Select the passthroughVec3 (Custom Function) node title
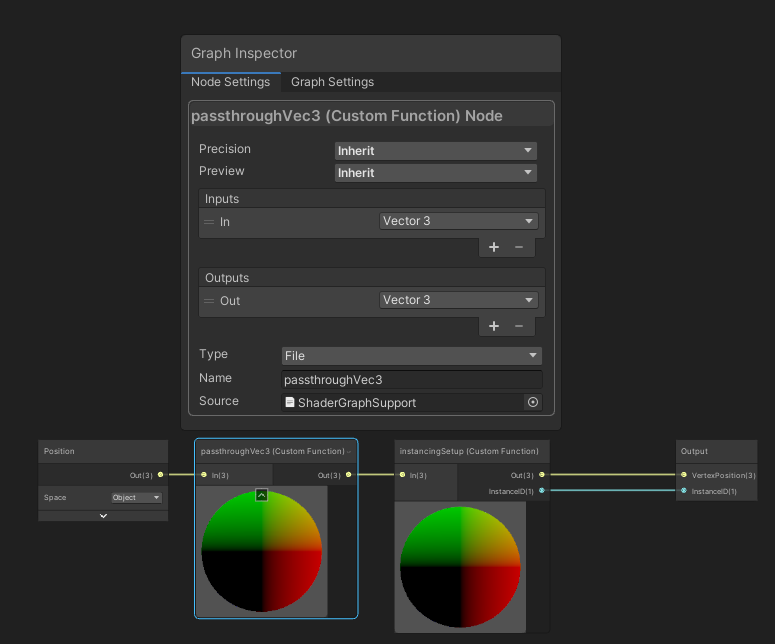The height and width of the screenshot is (644, 775). pyautogui.click(x=272, y=451)
